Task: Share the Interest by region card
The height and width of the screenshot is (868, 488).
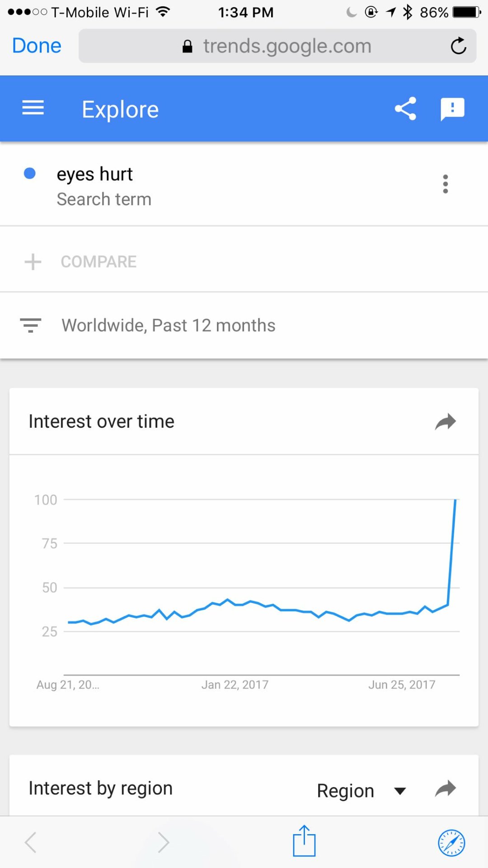Action: 446,789
